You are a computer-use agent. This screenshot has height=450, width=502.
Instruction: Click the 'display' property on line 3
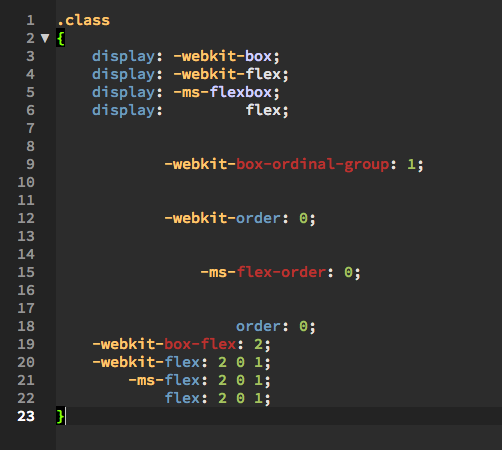[x=124, y=56]
